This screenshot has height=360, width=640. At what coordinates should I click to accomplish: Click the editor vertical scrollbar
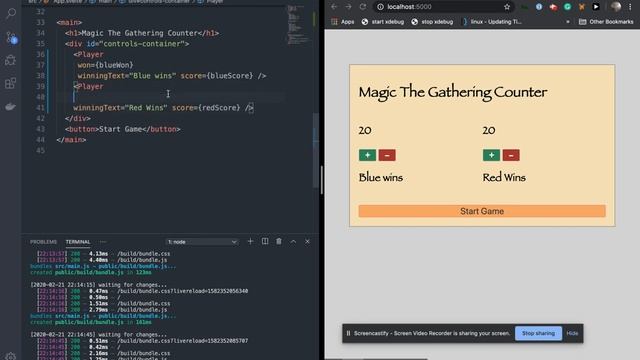(316, 151)
